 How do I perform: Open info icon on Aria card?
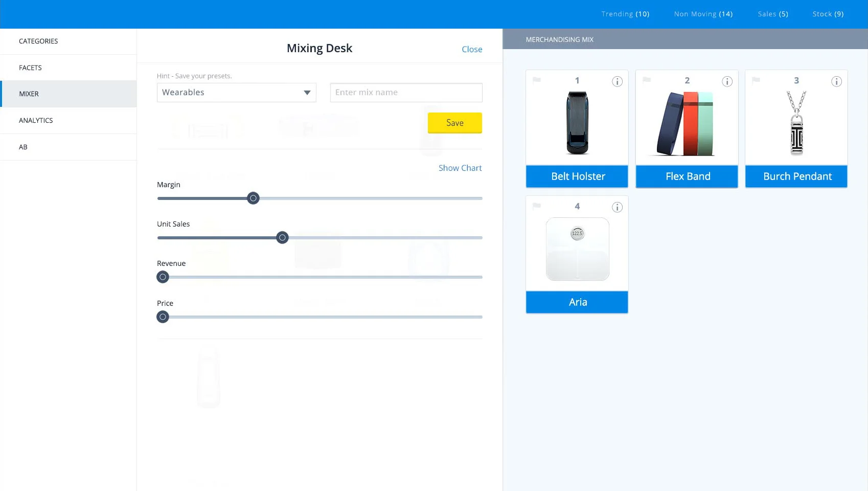click(617, 207)
